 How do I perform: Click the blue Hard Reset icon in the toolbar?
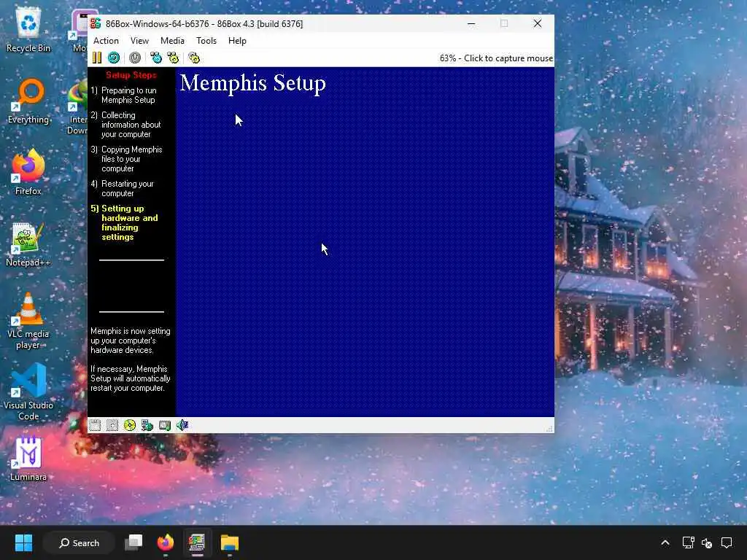113,58
